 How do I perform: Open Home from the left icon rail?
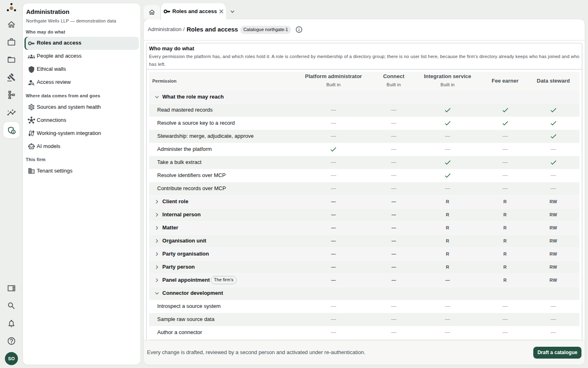coord(11,25)
